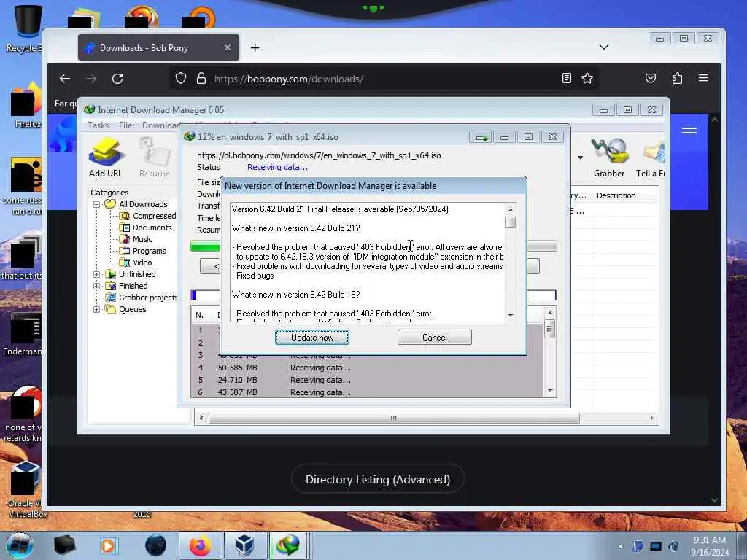Reload the Bob Pony page
This screenshot has height=560, width=747.
117,79
